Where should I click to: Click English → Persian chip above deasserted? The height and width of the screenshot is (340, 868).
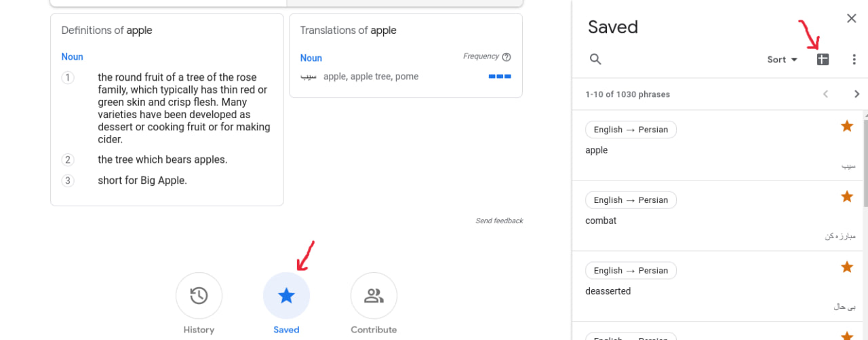click(x=631, y=271)
